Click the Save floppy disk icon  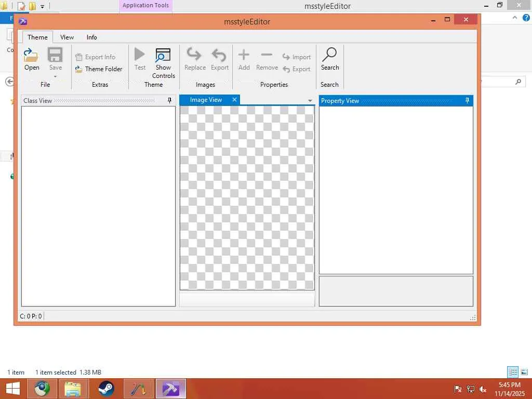coord(55,55)
